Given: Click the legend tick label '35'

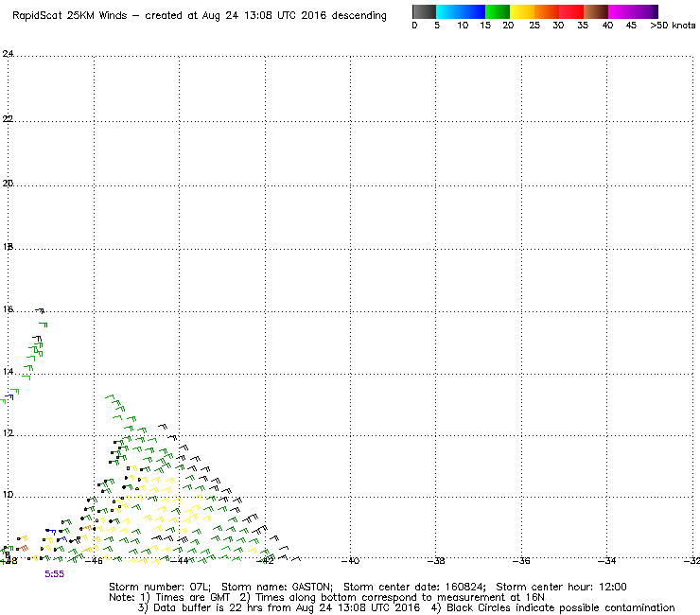Looking at the screenshot, I should (x=583, y=26).
